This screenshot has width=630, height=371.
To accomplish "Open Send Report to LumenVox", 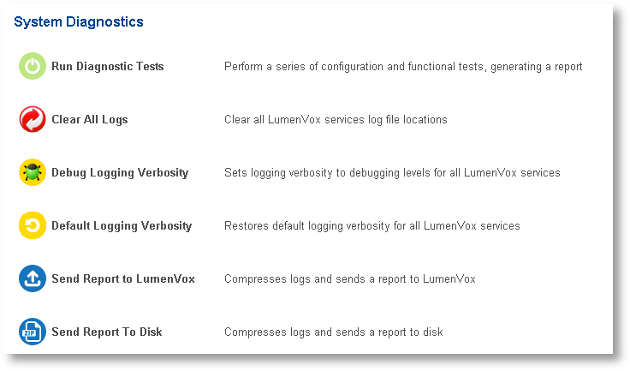I will click(123, 279).
